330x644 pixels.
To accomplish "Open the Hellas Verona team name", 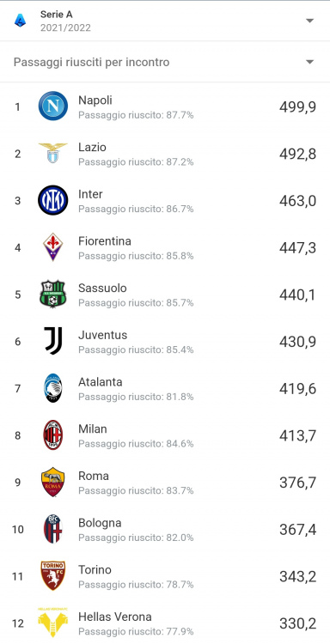I will click(115, 617).
